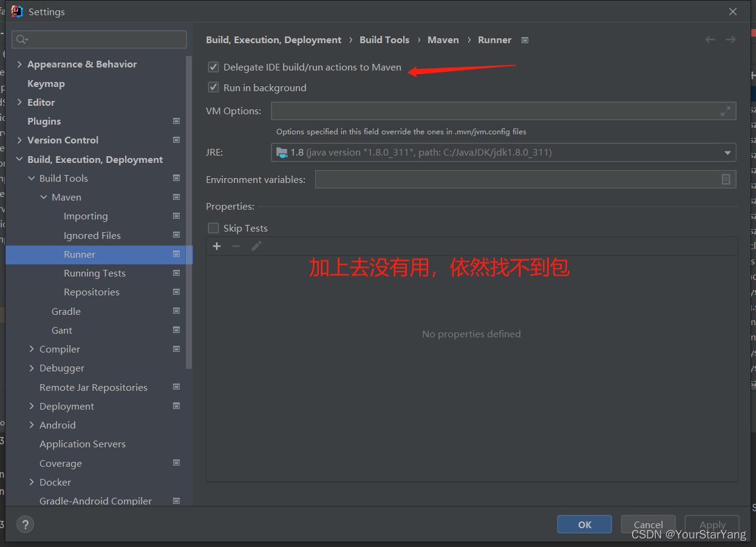This screenshot has height=547, width=756.
Task: Expand the VM Options field via its corner icon
Action: click(x=725, y=111)
